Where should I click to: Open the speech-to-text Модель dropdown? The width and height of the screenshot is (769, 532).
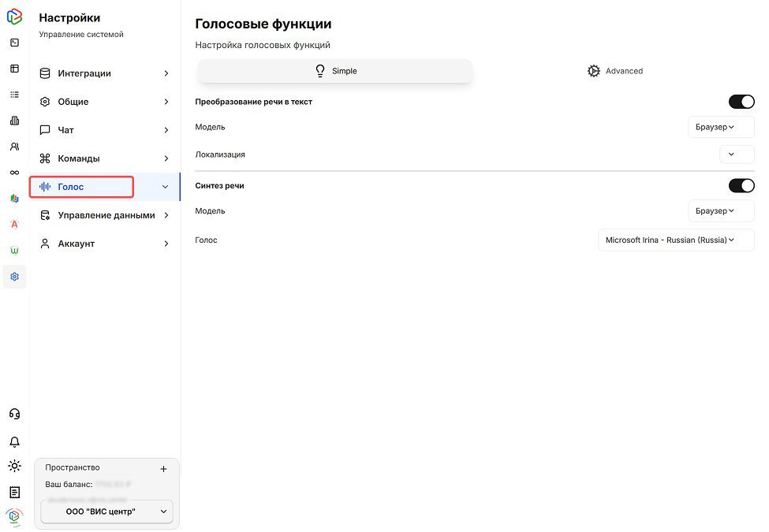tap(721, 127)
